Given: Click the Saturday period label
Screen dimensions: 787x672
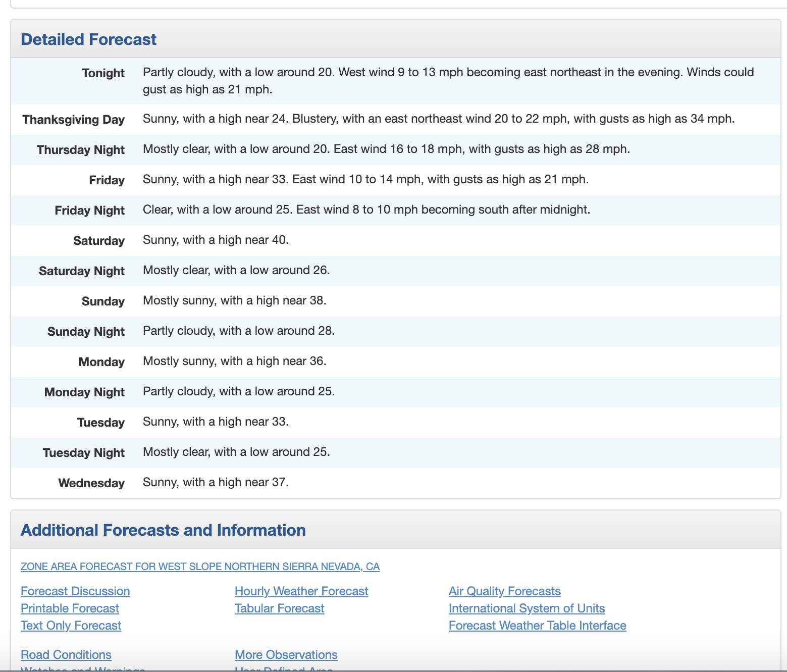Looking at the screenshot, I should [x=98, y=241].
